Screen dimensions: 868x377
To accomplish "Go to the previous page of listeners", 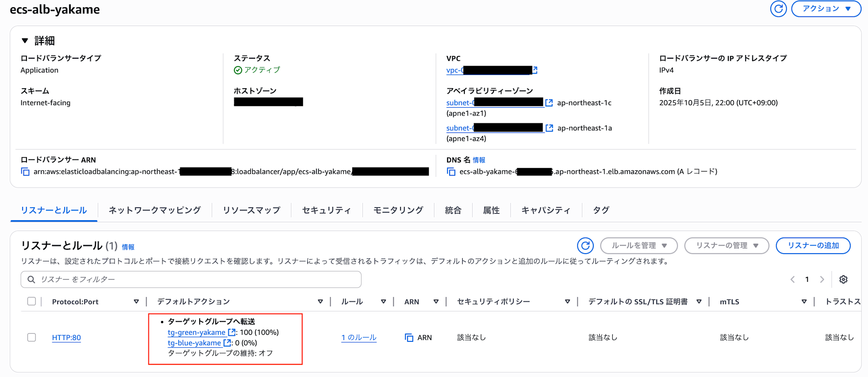I will [792, 279].
